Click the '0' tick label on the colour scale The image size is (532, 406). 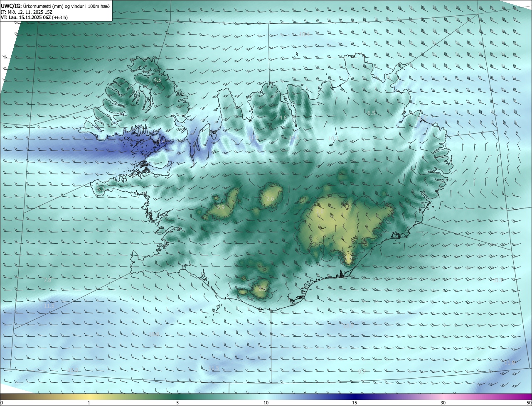[x=2, y=403]
